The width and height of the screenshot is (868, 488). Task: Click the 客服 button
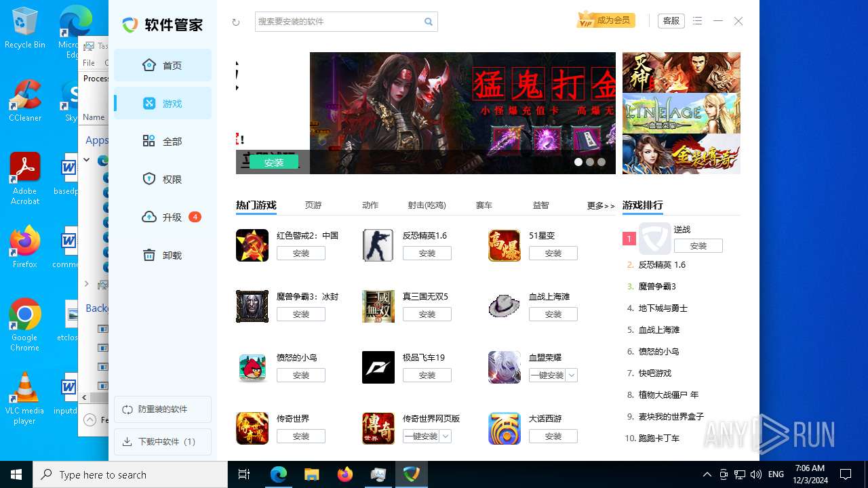[671, 21]
